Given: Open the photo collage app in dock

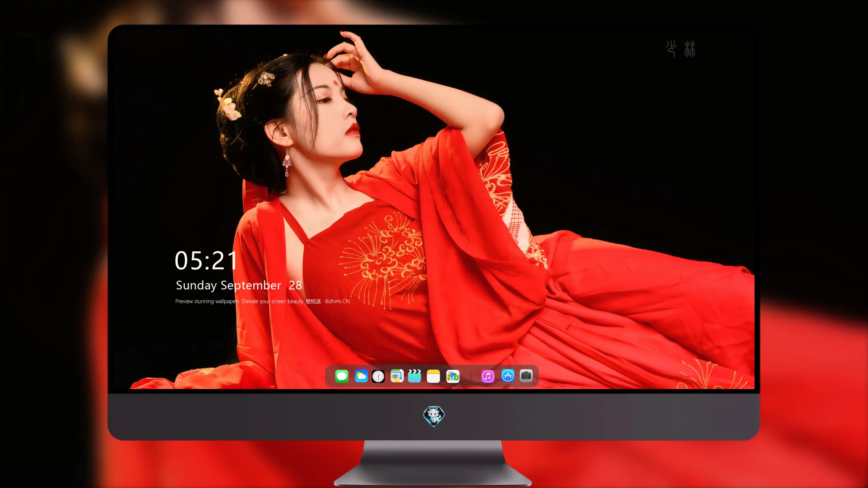Looking at the screenshot, I should tap(453, 376).
